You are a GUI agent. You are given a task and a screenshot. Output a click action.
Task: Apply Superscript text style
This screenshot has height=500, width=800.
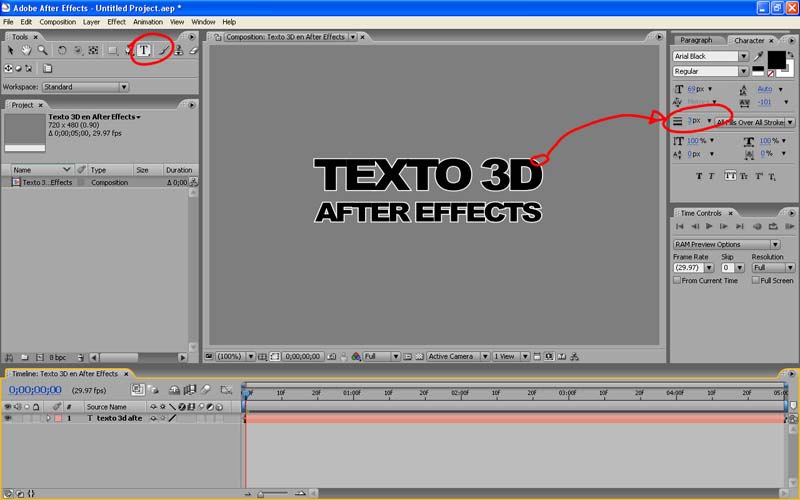point(759,176)
